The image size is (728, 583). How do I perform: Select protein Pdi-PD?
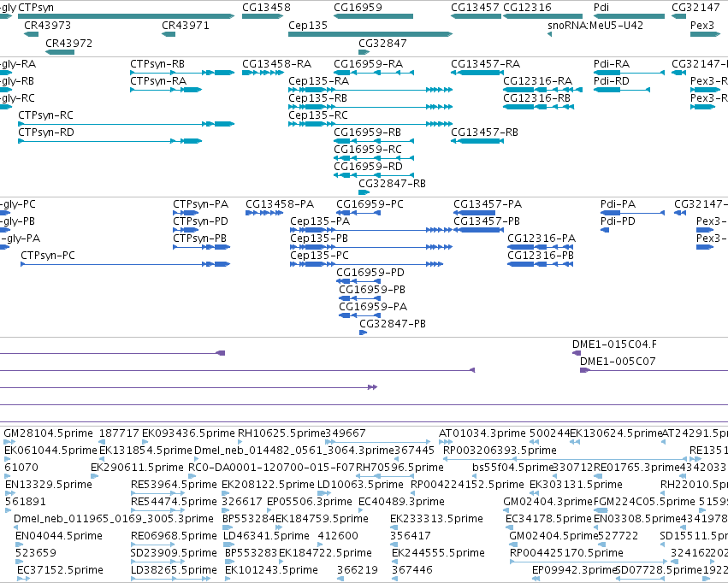click(618, 221)
